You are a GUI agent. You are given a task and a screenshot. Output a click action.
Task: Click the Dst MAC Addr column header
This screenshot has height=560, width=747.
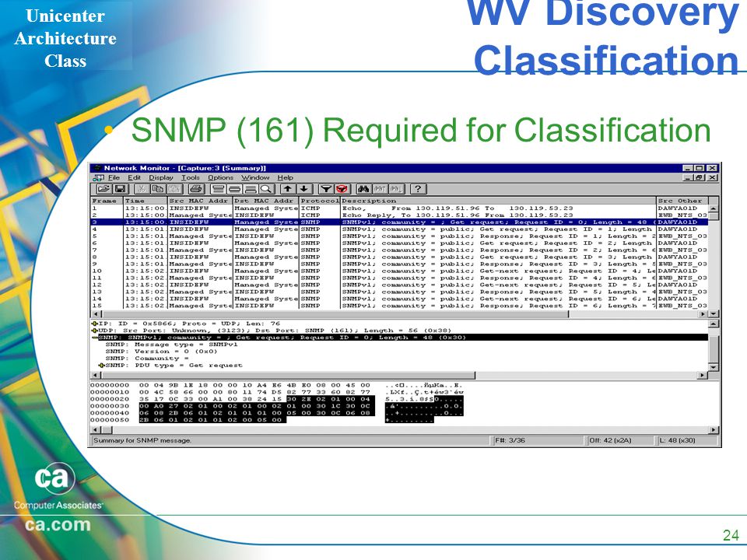pyautogui.click(x=266, y=201)
